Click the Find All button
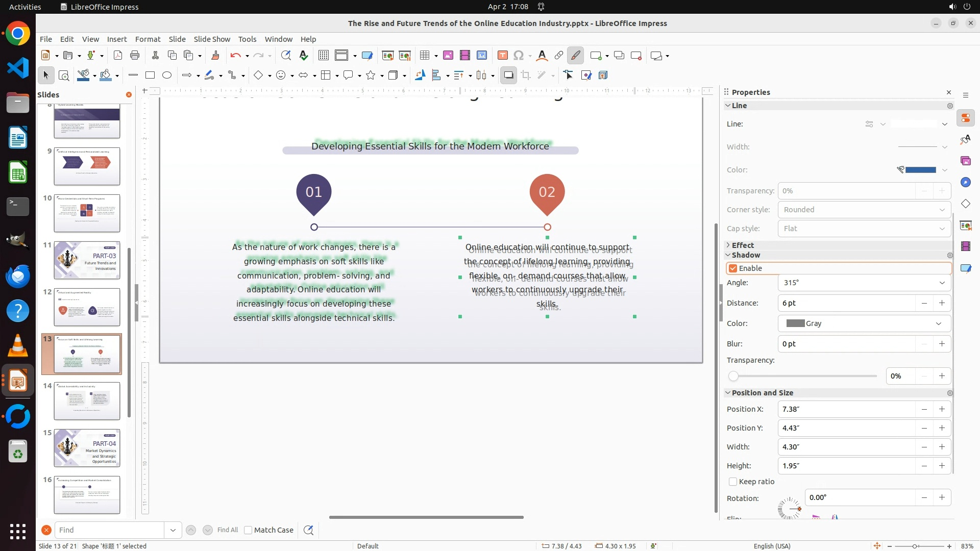The image size is (980, 551). pyautogui.click(x=227, y=530)
